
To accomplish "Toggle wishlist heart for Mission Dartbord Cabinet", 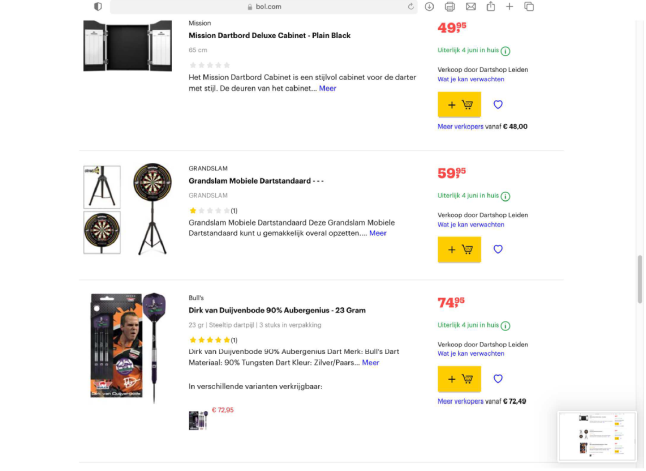I will (498, 104).
